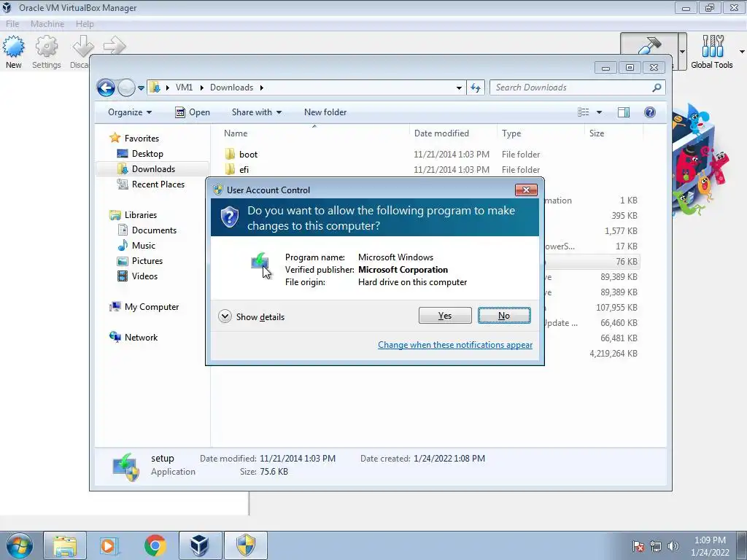This screenshot has width=747, height=560.
Task: Open the Share with menu
Action: [257, 112]
